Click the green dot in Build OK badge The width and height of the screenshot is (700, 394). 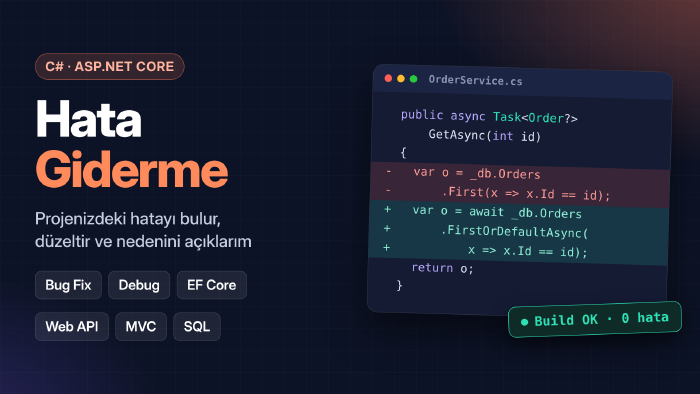[x=525, y=322]
